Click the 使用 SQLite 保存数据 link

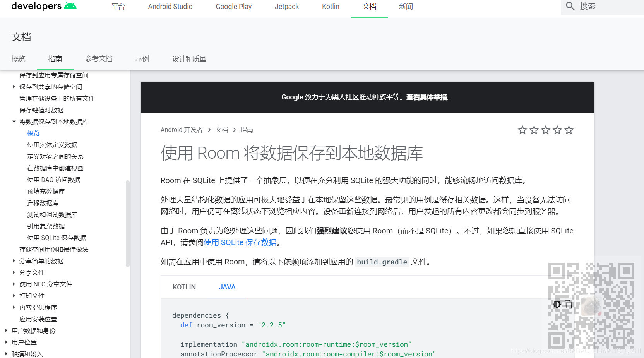(240, 242)
